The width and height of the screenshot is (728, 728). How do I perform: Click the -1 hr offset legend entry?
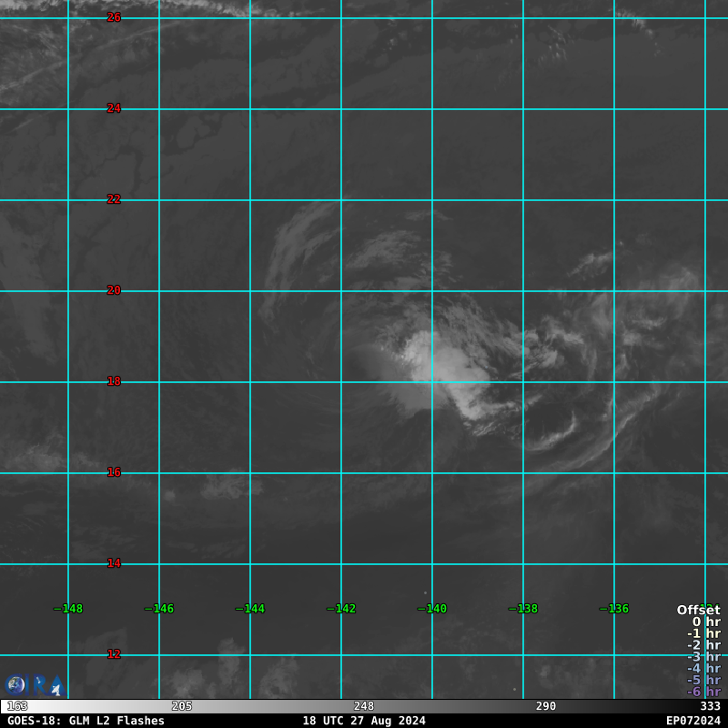coord(703,633)
